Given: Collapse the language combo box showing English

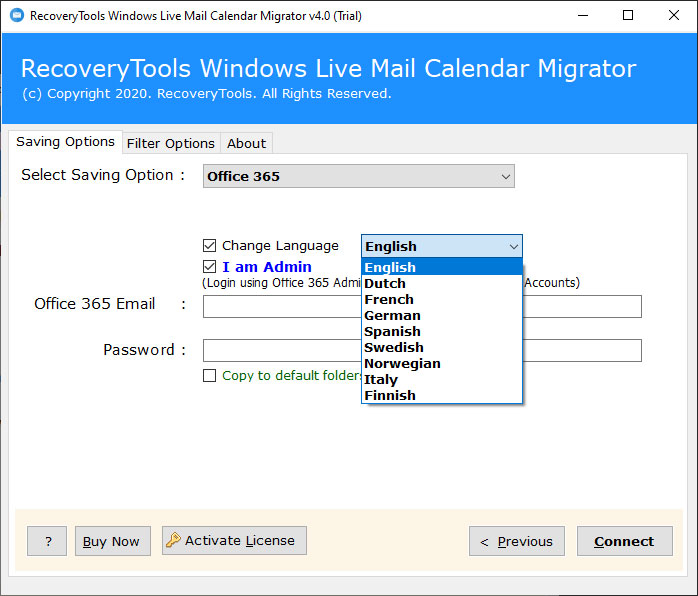Looking at the screenshot, I should tap(442, 246).
